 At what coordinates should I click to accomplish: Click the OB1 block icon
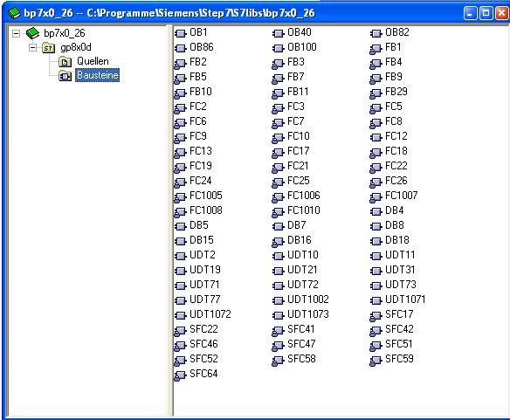click(180, 33)
